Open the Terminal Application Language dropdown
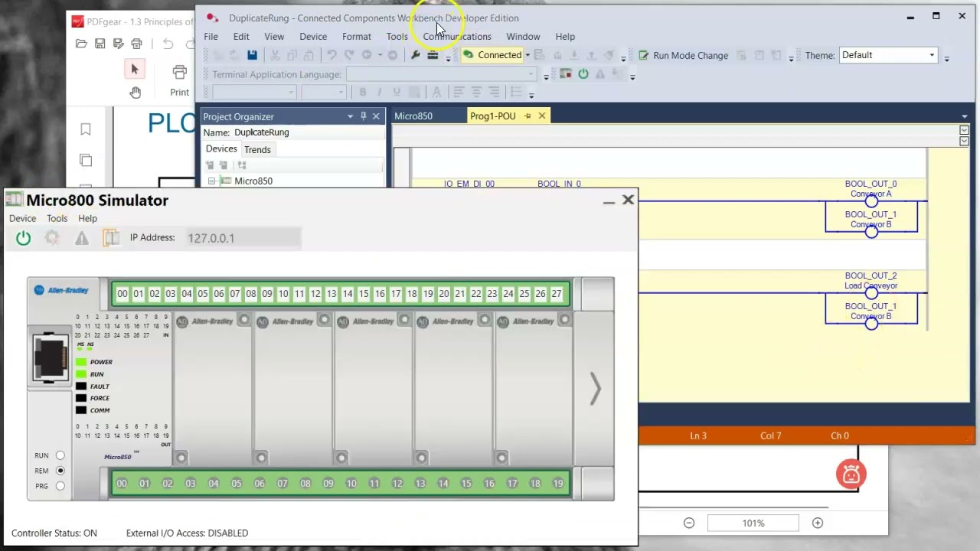This screenshot has height=551, width=980. pos(442,74)
